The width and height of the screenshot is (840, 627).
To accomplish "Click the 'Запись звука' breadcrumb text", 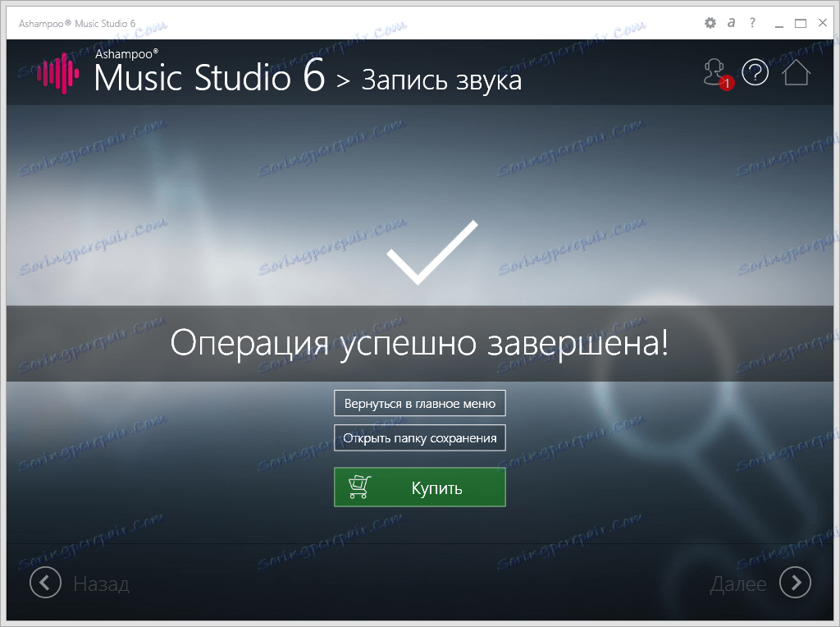I will click(441, 81).
